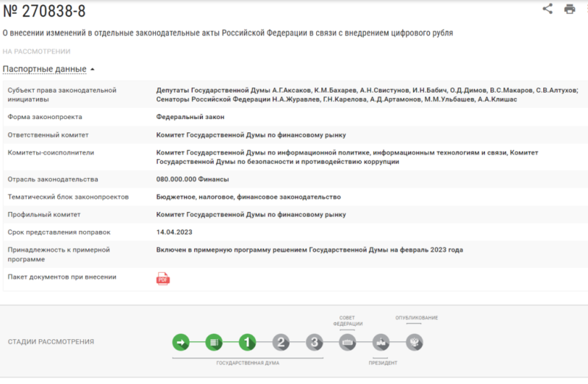This screenshot has height=384, width=588.
Task: Click the ОПУБЛИКОВАНИЕ label
Action: (x=416, y=318)
